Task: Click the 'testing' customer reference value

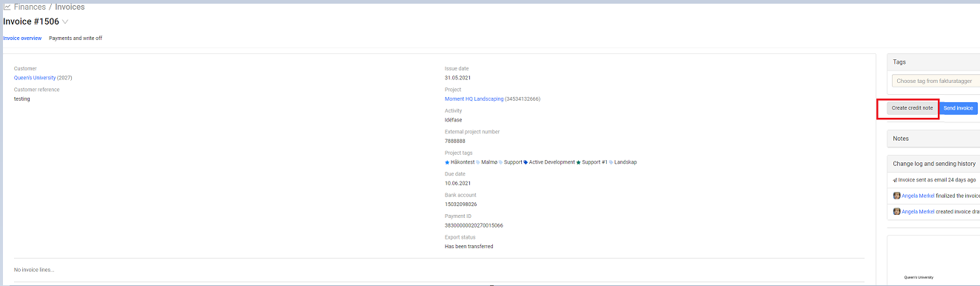Action: pyautogui.click(x=22, y=99)
